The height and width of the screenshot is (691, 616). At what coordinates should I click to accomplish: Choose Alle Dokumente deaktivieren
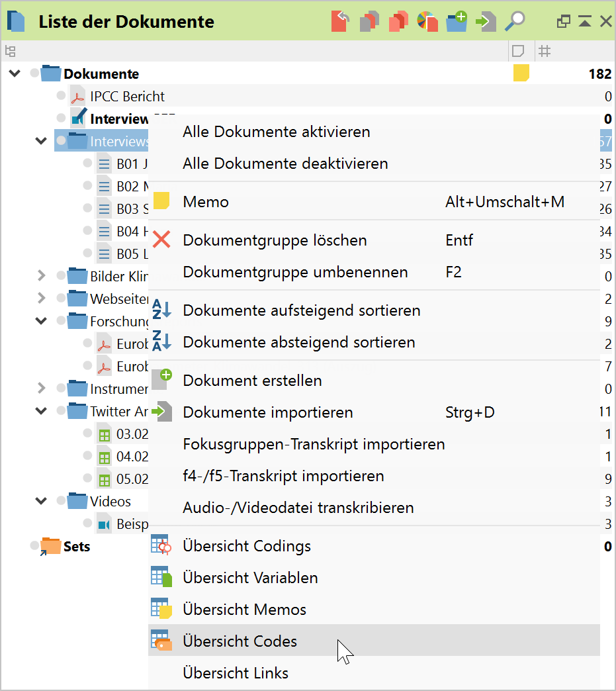374,163
